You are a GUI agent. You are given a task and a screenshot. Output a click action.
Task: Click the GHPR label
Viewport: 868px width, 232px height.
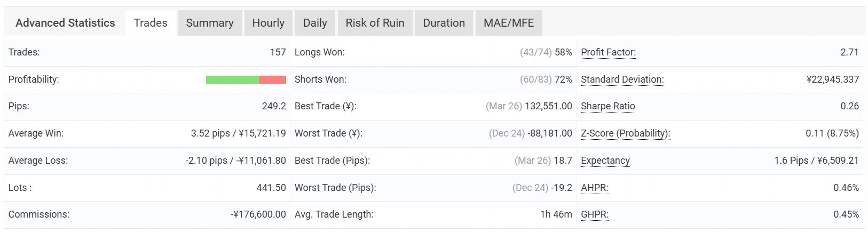594,214
